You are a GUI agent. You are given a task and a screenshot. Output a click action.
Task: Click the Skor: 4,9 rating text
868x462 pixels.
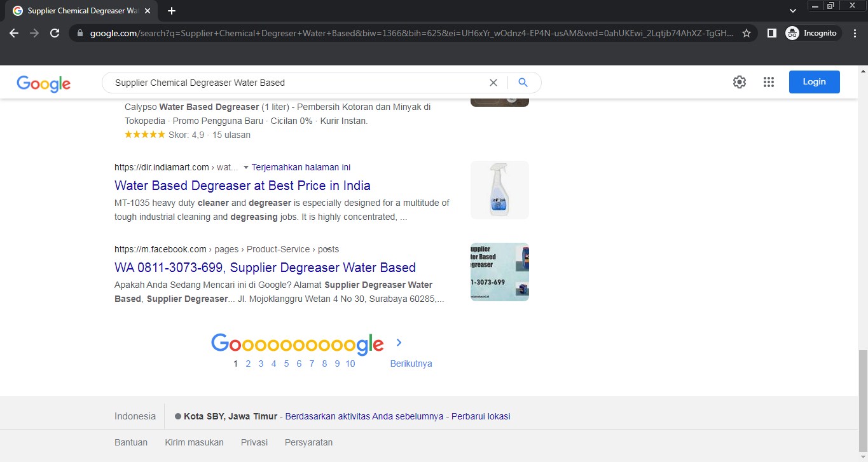point(186,135)
